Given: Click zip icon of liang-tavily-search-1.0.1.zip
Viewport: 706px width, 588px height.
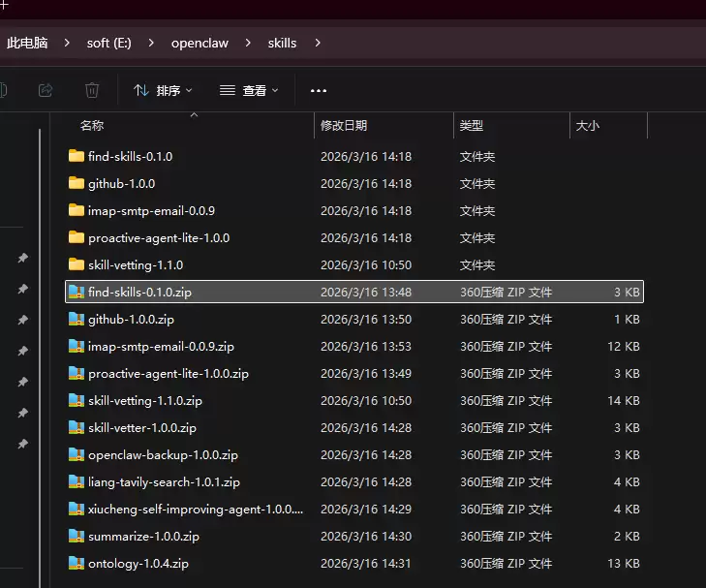Looking at the screenshot, I should click(77, 481).
